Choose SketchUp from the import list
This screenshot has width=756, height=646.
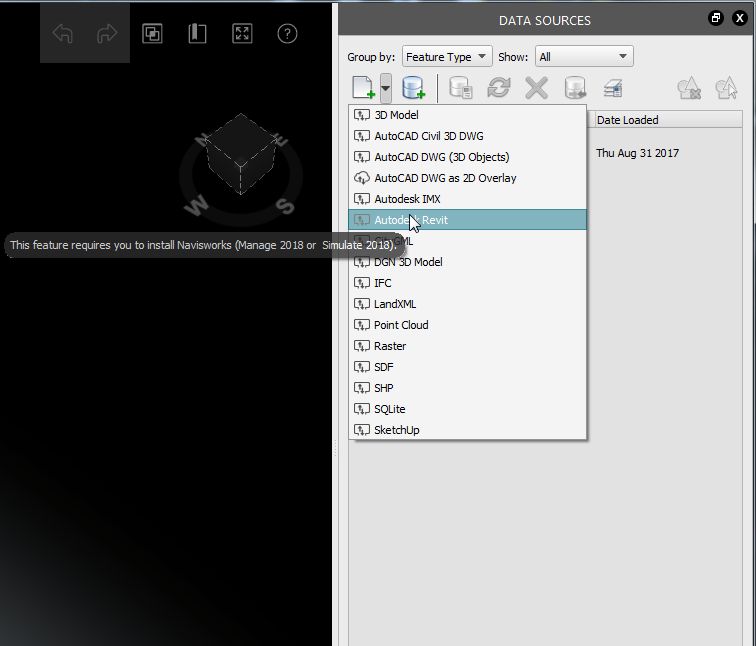pos(467,430)
